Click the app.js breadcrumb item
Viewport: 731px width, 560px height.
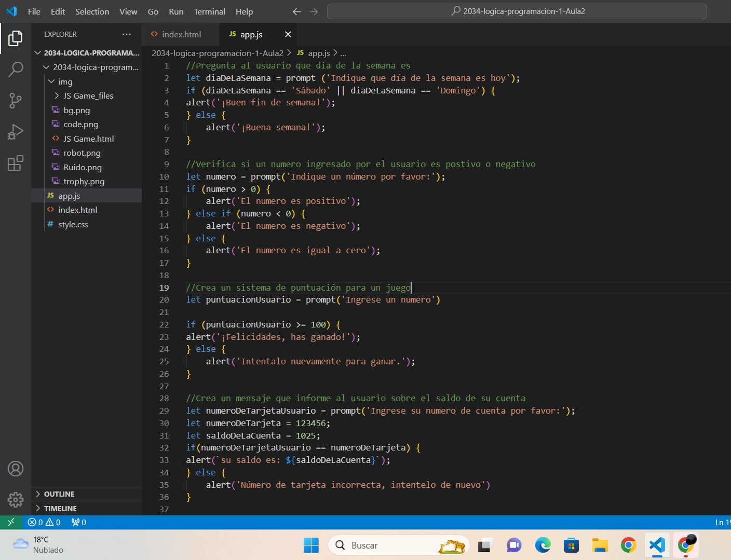coord(314,53)
